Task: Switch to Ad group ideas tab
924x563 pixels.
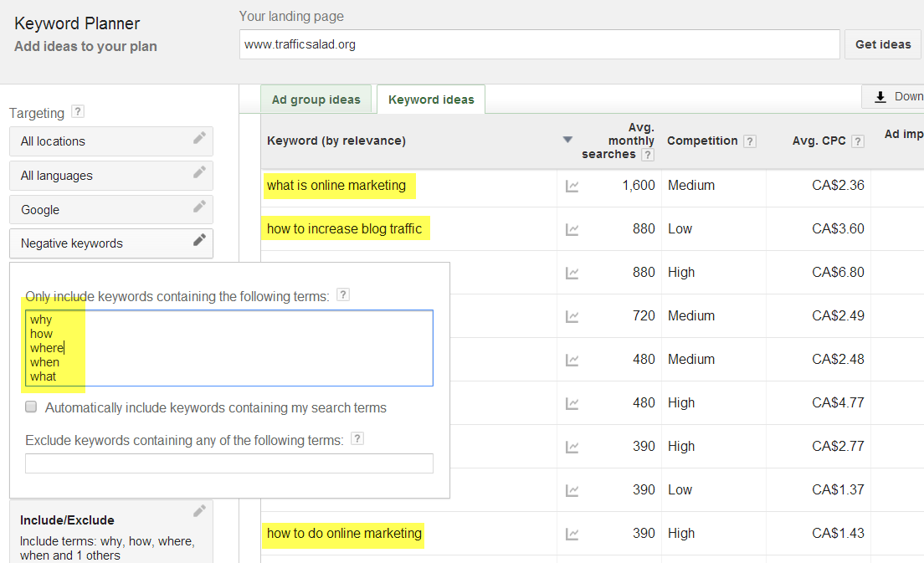Action: coord(316,100)
